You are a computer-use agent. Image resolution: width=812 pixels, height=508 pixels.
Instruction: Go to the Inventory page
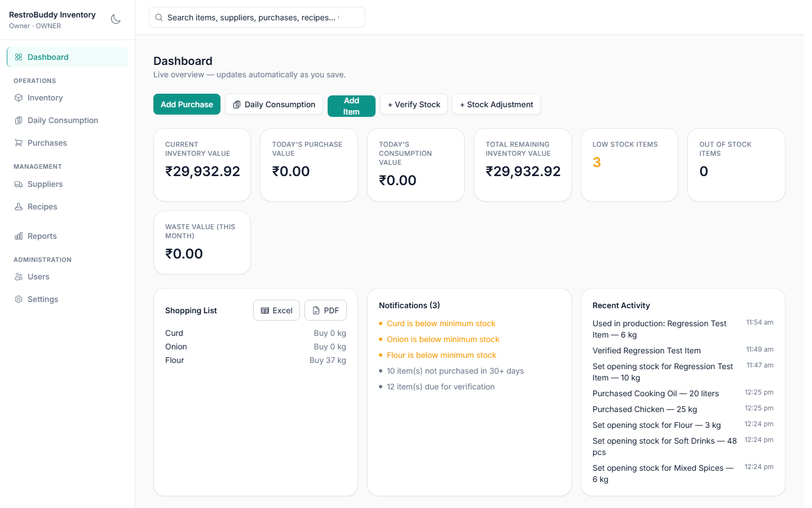68,98
